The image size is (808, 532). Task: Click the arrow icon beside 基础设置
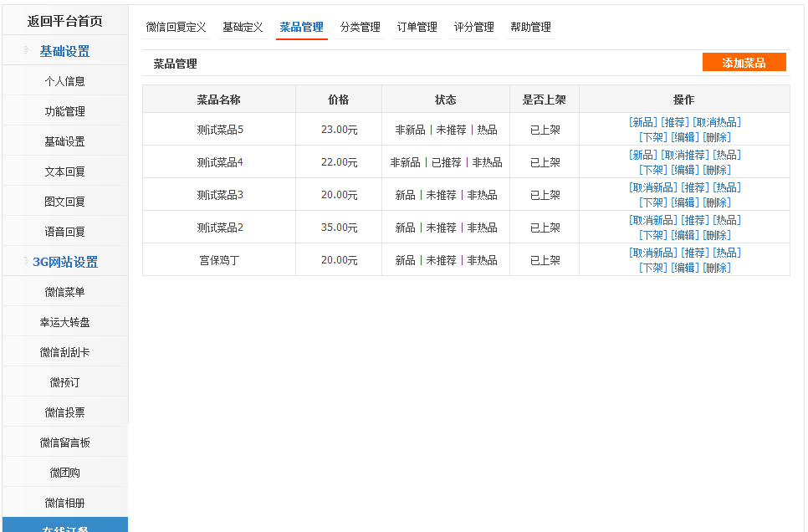[x=27, y=51]
